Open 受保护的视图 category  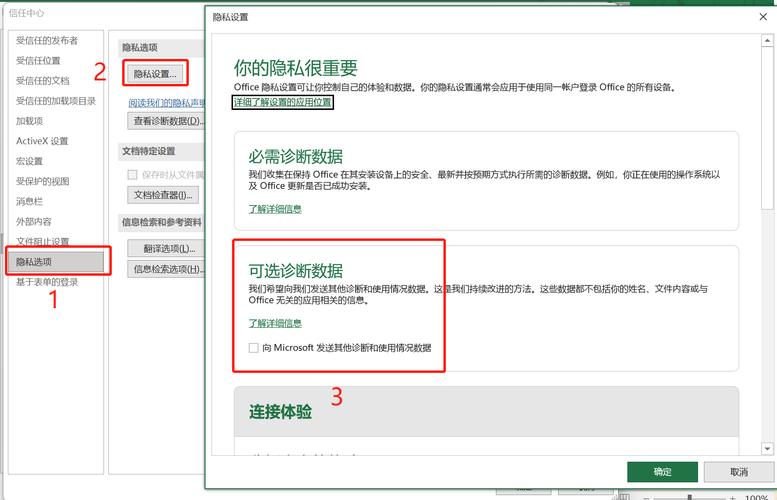click(43, 181)
